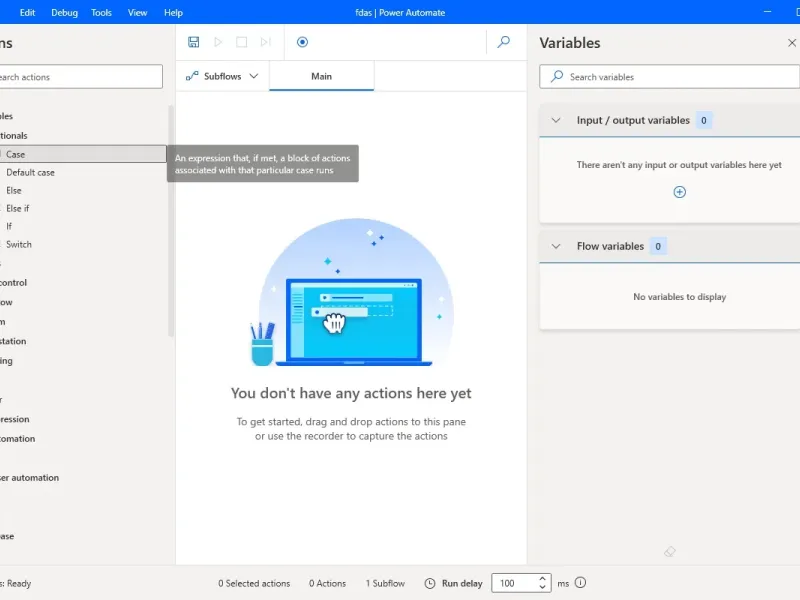Click the Save flow icon
This screenshot has width=800, height=600.
pyautogui.click(x=194, y=42)
